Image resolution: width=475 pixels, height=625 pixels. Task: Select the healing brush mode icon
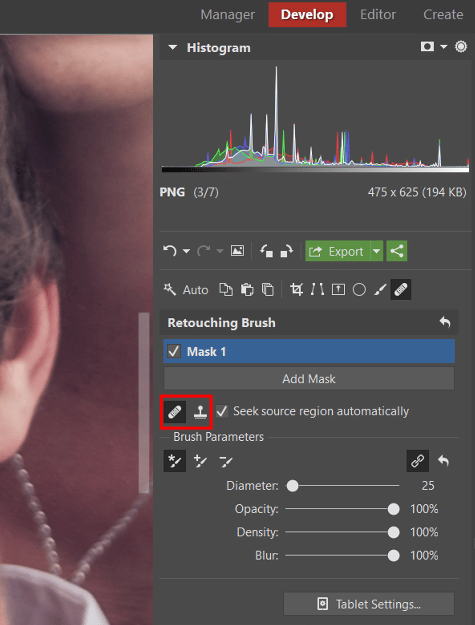click(x=175, y=412)
